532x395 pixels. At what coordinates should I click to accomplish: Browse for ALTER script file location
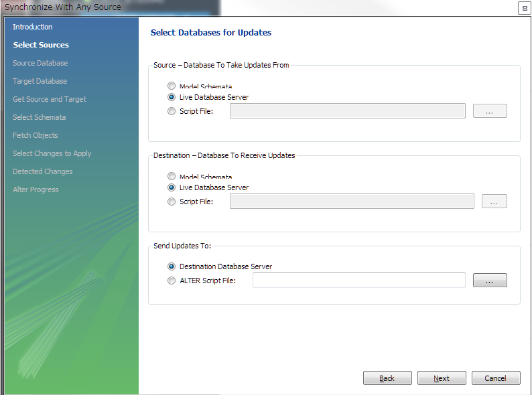point(490,281)
